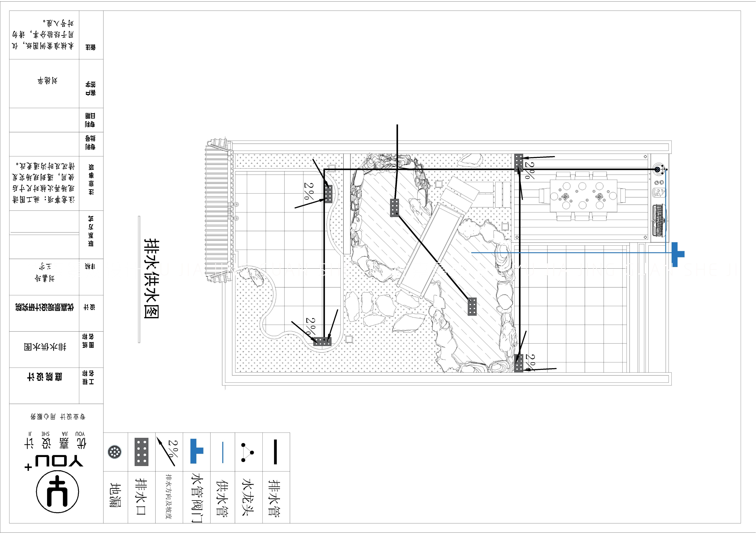Click the 水管阀门 legend label text
The width and height of the screenshot is (756, 534).
click(x=197, y=497)
